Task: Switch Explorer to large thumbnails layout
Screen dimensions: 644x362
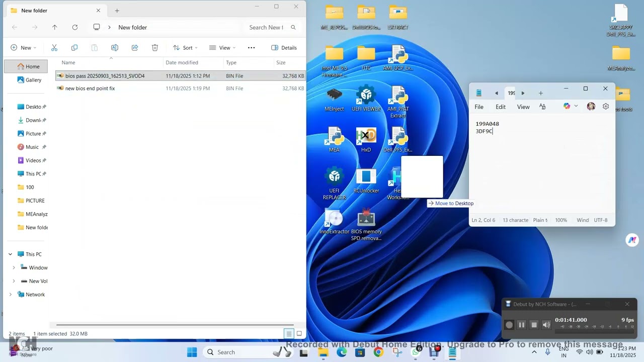Action: [x=299, y=333]
